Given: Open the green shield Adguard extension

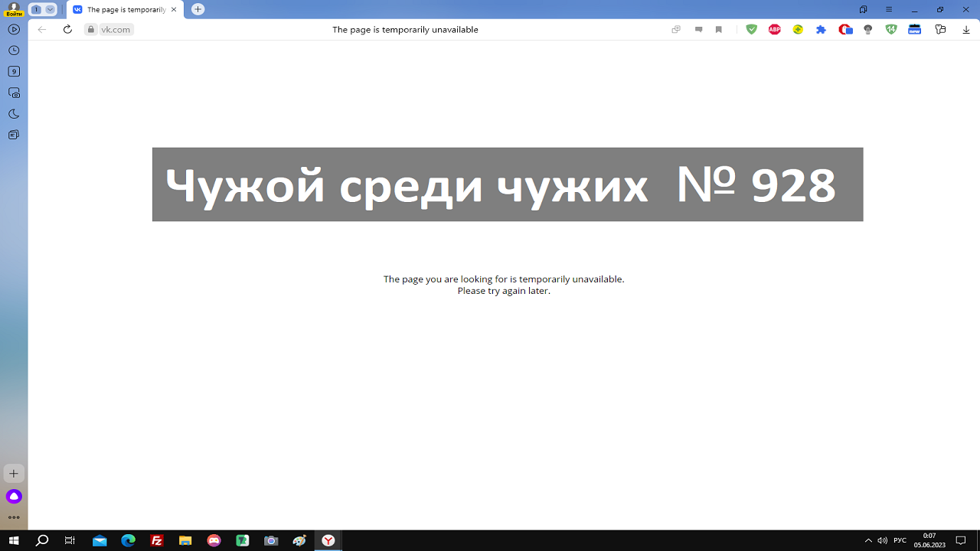Looking at the screenshot, I should pos(752,29).
